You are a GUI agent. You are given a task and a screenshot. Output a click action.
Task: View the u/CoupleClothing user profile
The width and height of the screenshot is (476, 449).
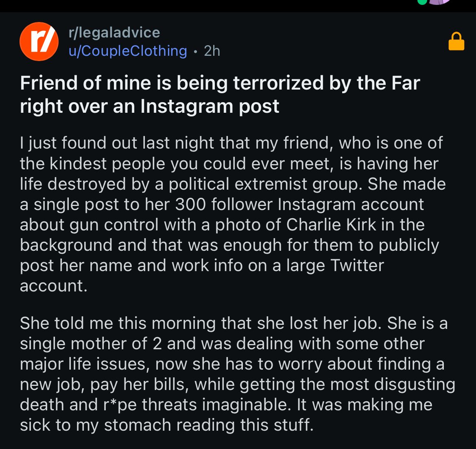[128, 51]
